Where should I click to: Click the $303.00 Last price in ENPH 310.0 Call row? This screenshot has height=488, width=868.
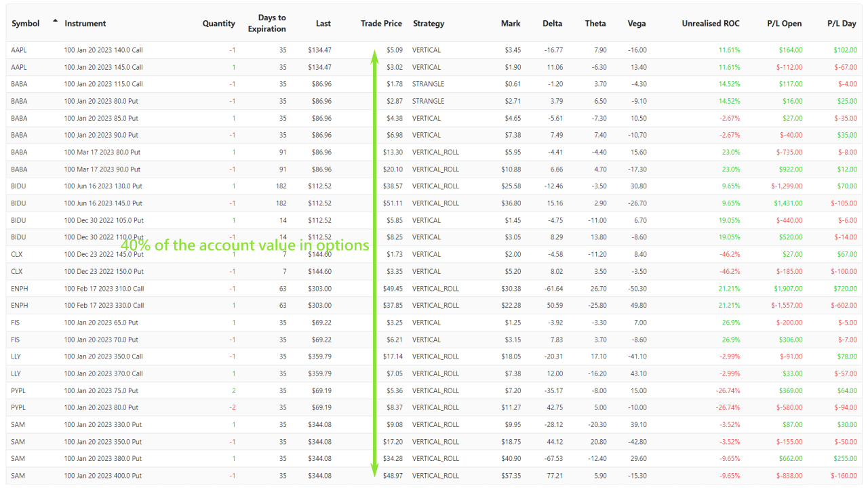click(319, 289)
